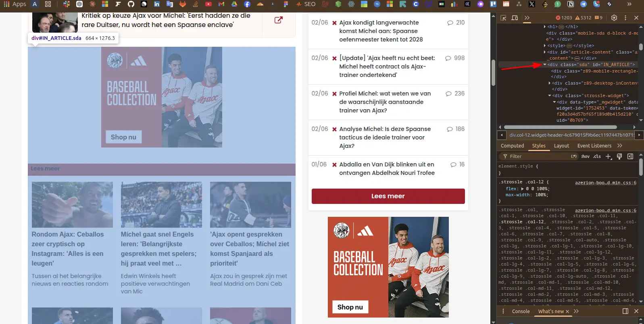Expand the style element node
The image size is (644, 324).
(545, 46)
